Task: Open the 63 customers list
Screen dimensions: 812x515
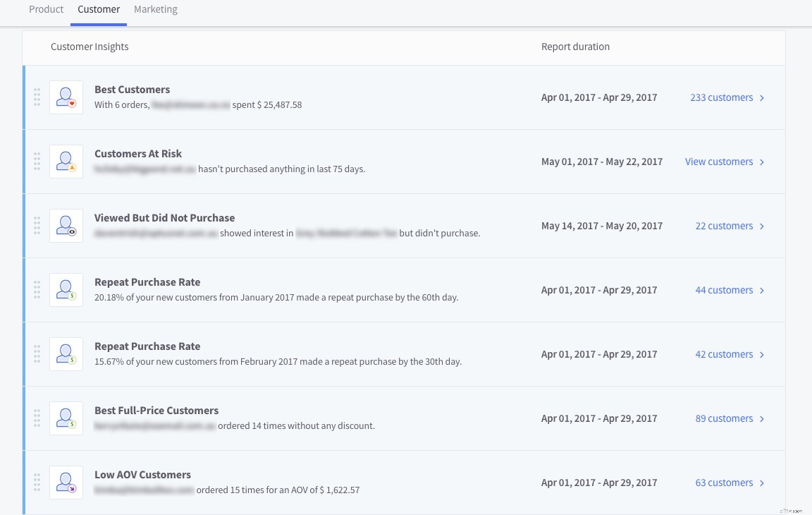Action: (x=724, y=483)
